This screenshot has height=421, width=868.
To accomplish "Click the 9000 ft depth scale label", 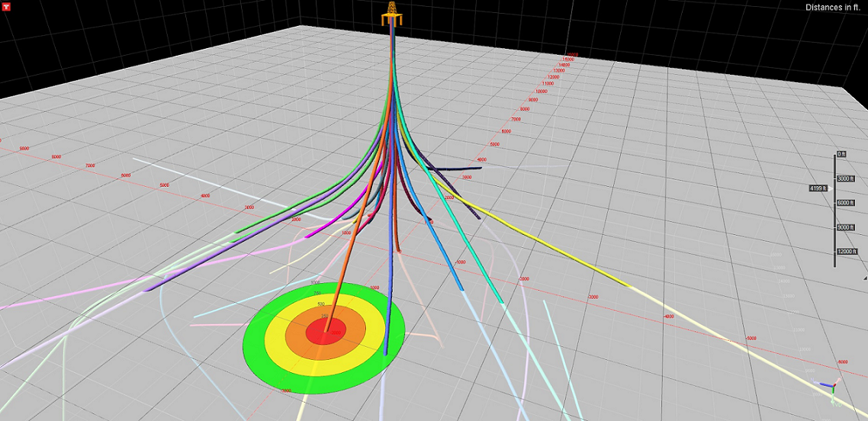I will 845,227.
